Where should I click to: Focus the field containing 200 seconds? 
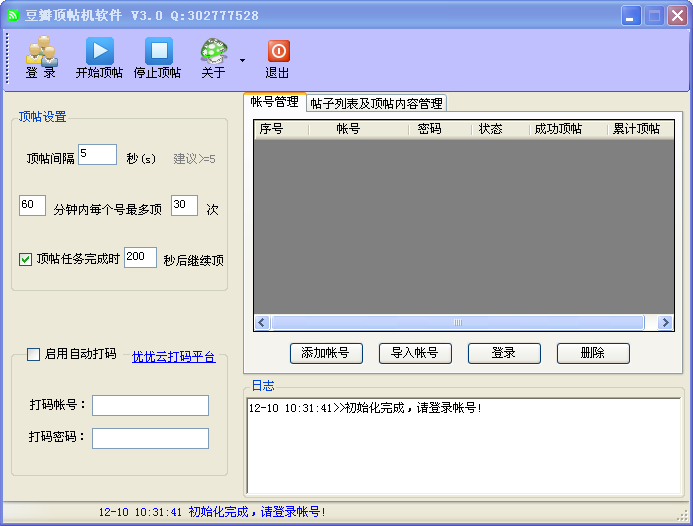click(141, 257)
